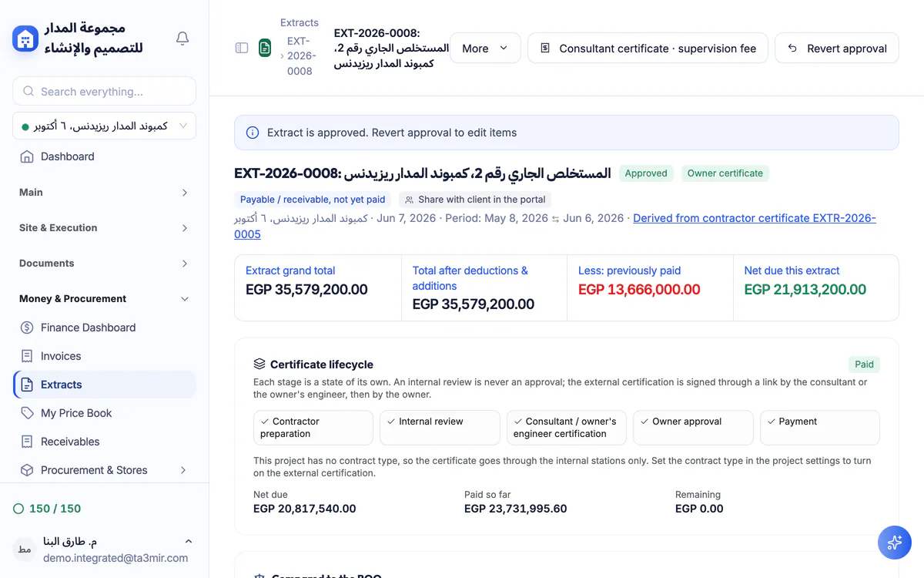Screen dimensions: 924x578
Task: Click the EXT-2026-0008 breadcrumb
Action: (x=300, y=56)
